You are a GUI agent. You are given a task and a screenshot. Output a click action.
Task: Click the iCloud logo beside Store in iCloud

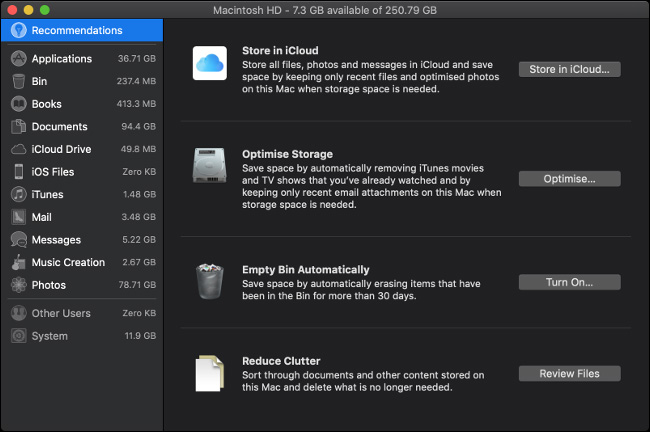point(210,63)
